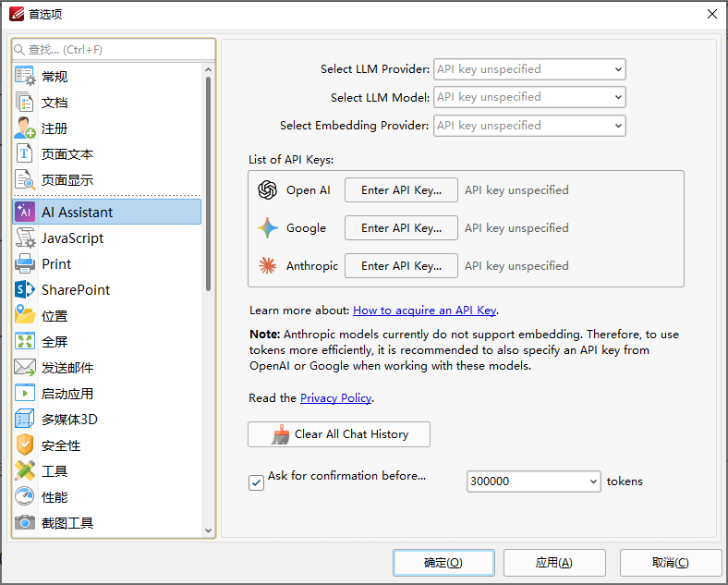The height and width of the screenshot is (585, 728).
Task: Open the Select LLM Model dropdown
Action: (529, 97)
